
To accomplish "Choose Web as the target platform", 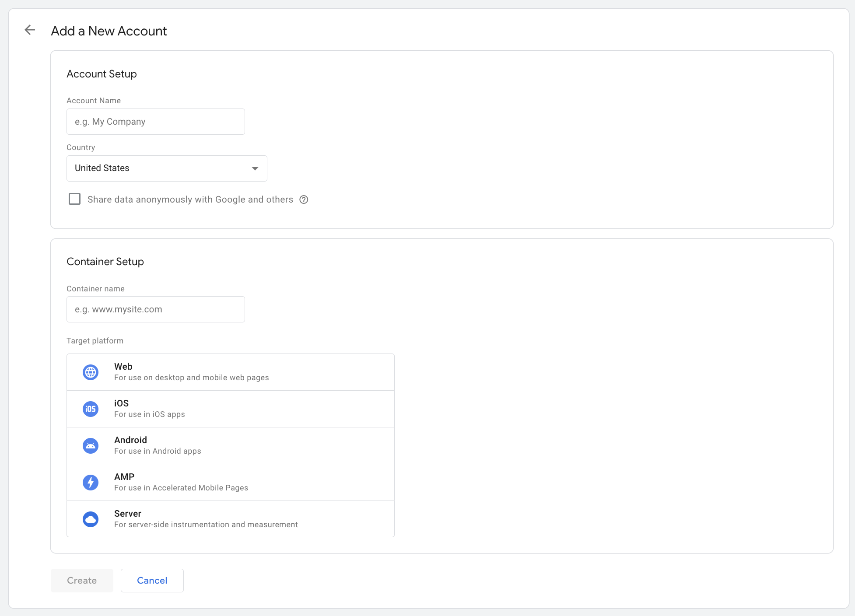I will pyautogui.click(x=231, y=372).
